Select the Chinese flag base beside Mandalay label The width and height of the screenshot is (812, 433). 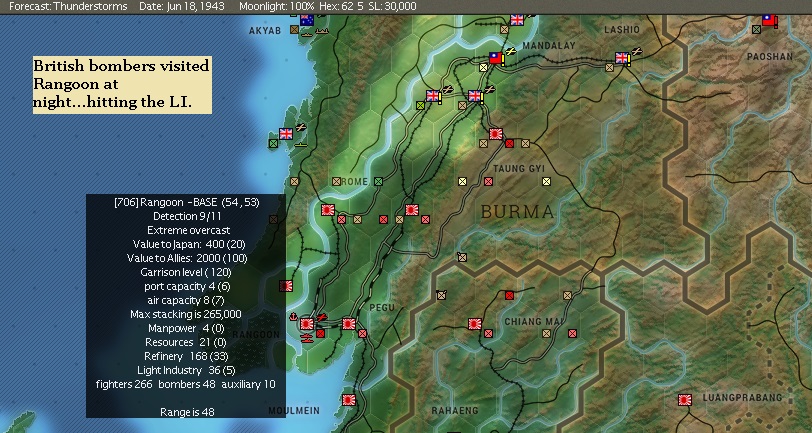coord(496,57)
